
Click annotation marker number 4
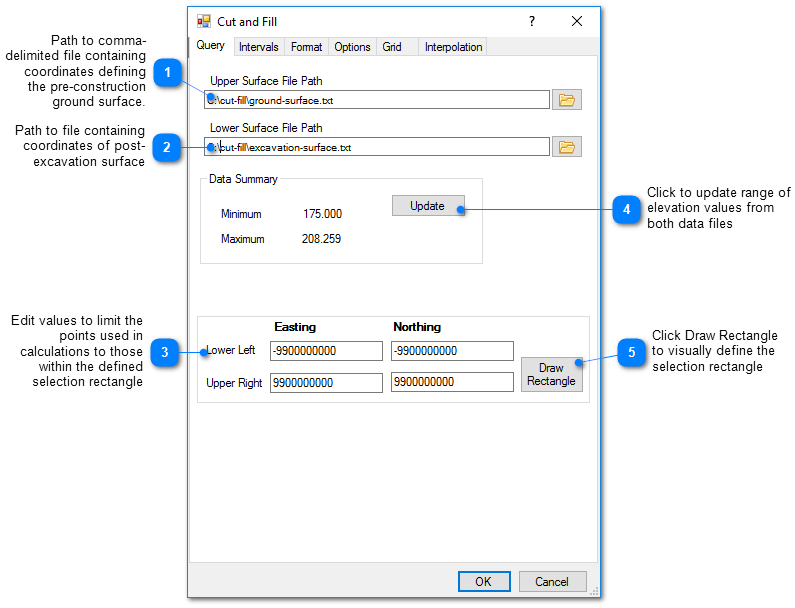tap(626, 209)
